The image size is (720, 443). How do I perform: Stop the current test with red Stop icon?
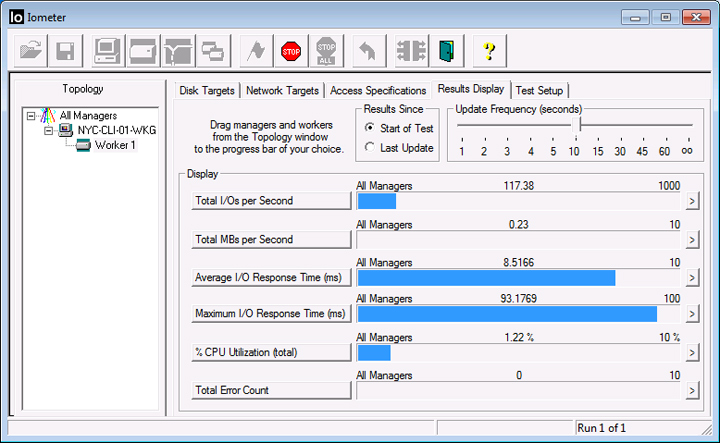291,50
